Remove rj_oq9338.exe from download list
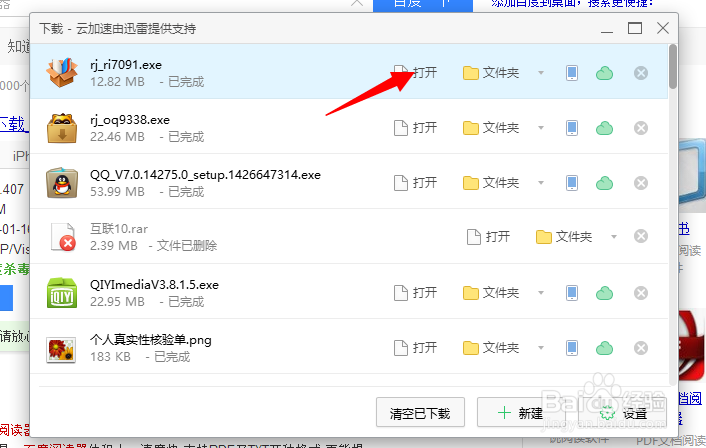The image size is (706, 448). 641,128
